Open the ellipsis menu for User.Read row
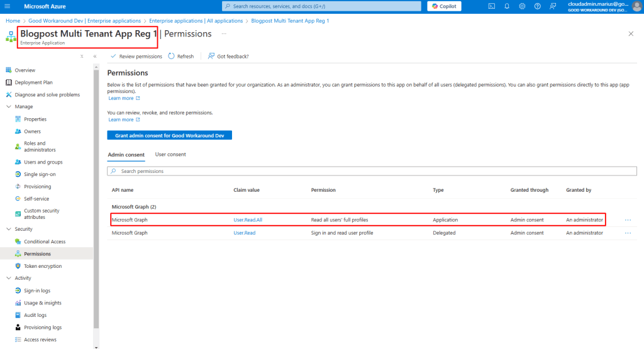 (x=628, y=233)
